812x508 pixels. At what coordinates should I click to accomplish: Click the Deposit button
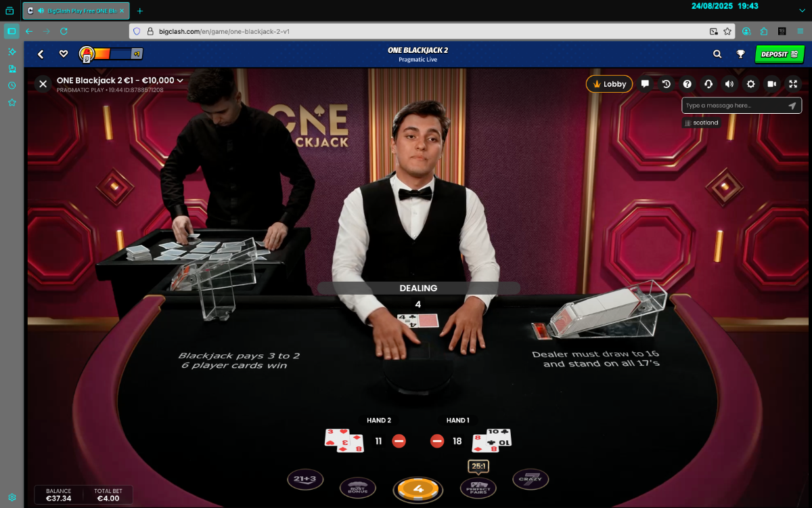(780, 54)
